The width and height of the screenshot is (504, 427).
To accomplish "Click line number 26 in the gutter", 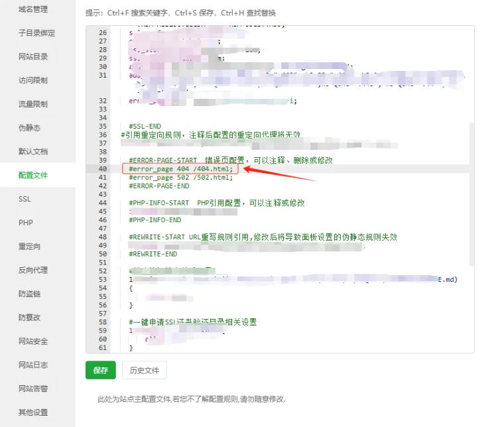I will pyautogui.click(x=103, y=32).
